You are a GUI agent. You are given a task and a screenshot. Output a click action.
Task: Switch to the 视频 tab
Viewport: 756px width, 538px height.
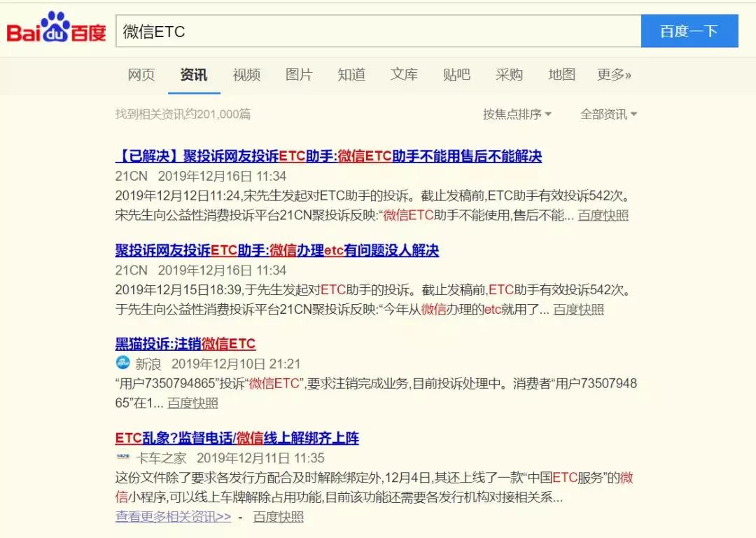click(246, 75)
